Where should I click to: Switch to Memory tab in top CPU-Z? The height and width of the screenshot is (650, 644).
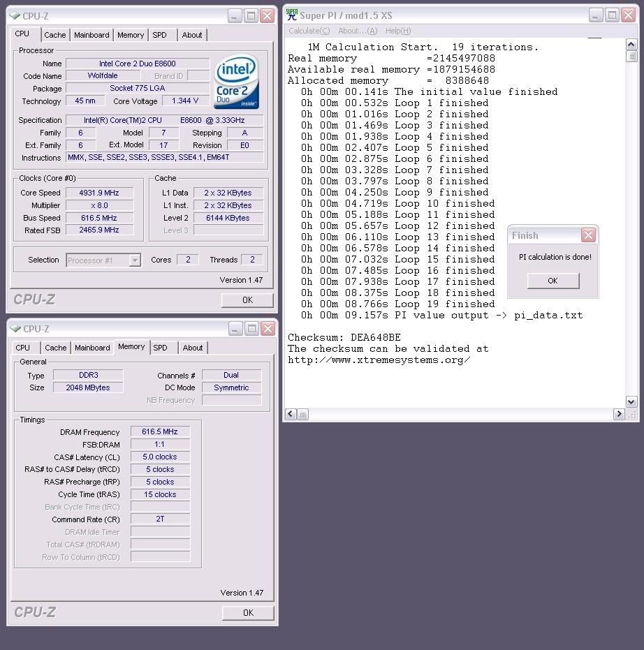click(131, 35)
